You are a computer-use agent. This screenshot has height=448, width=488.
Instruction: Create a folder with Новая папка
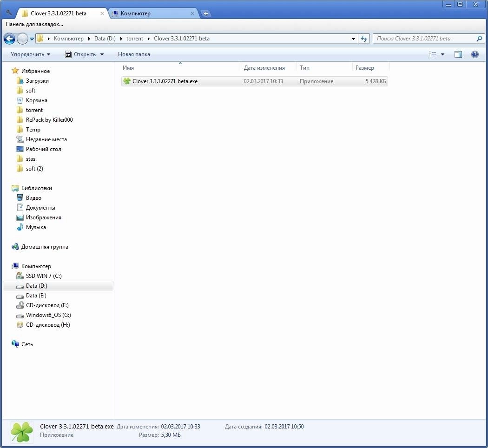[134, 54]
